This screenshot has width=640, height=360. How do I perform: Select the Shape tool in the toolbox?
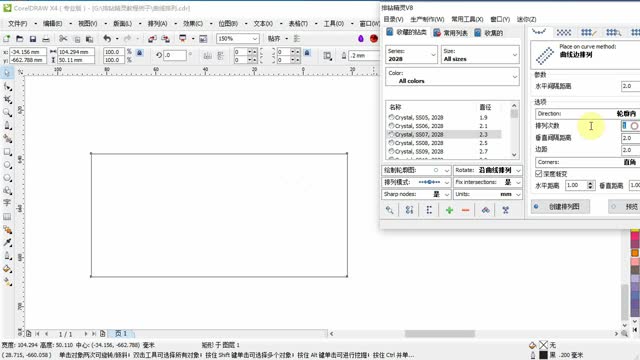tap(7, 87)
